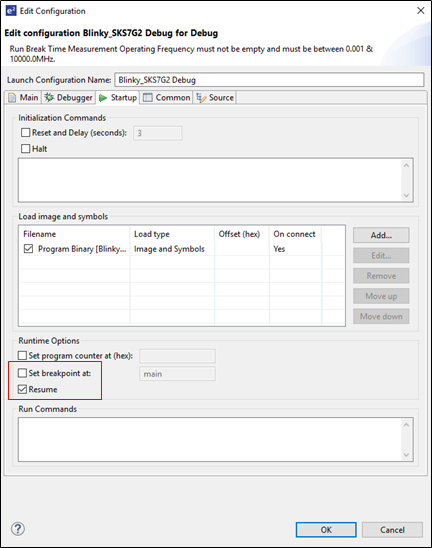The width and height of the screenshot is (432, 548).
Task: Click the Add... button
Action: click(381, 235)
